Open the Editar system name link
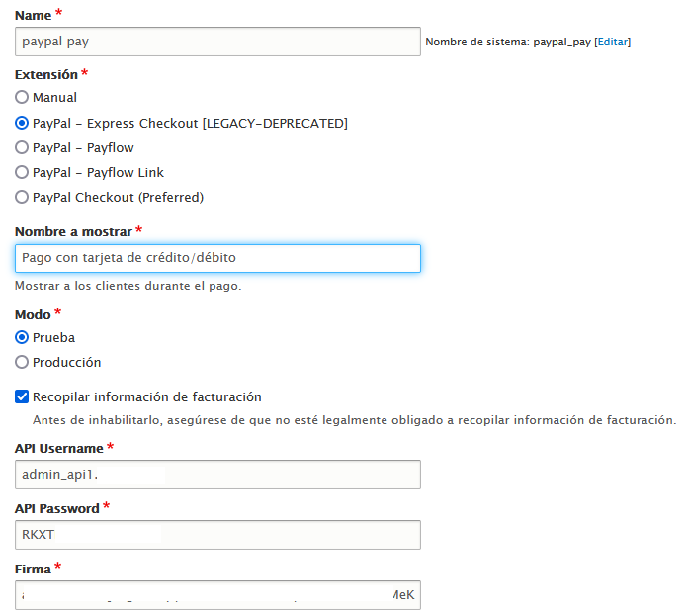Viewport: 685px width, 616px height. point(612,43)
